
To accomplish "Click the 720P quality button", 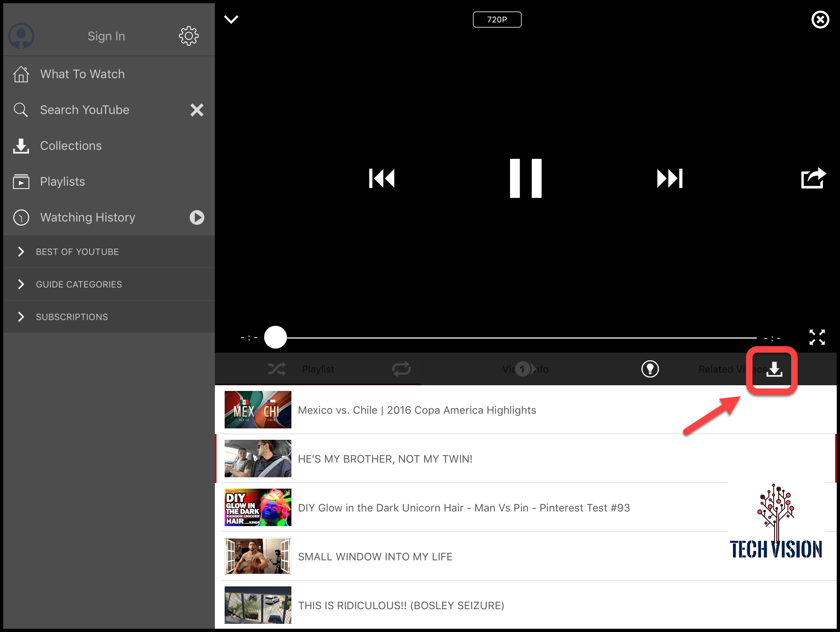I will click(497, 20).
